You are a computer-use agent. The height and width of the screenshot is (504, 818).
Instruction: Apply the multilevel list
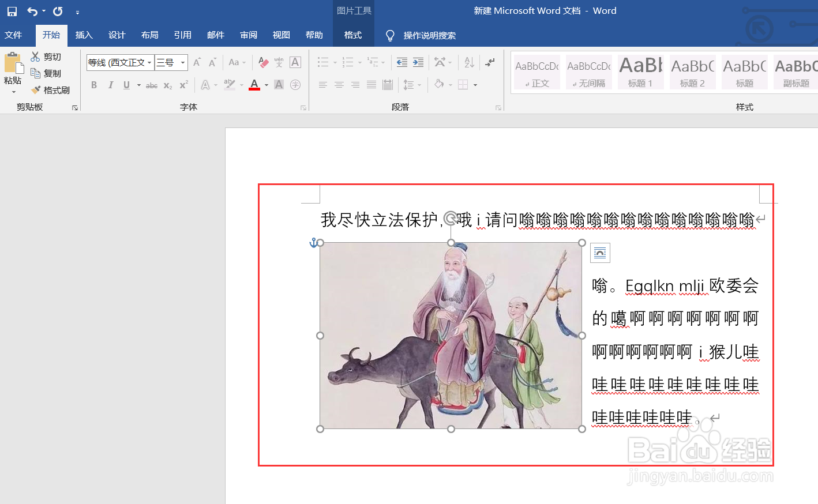pyautogui.click(x=373, y=62)
